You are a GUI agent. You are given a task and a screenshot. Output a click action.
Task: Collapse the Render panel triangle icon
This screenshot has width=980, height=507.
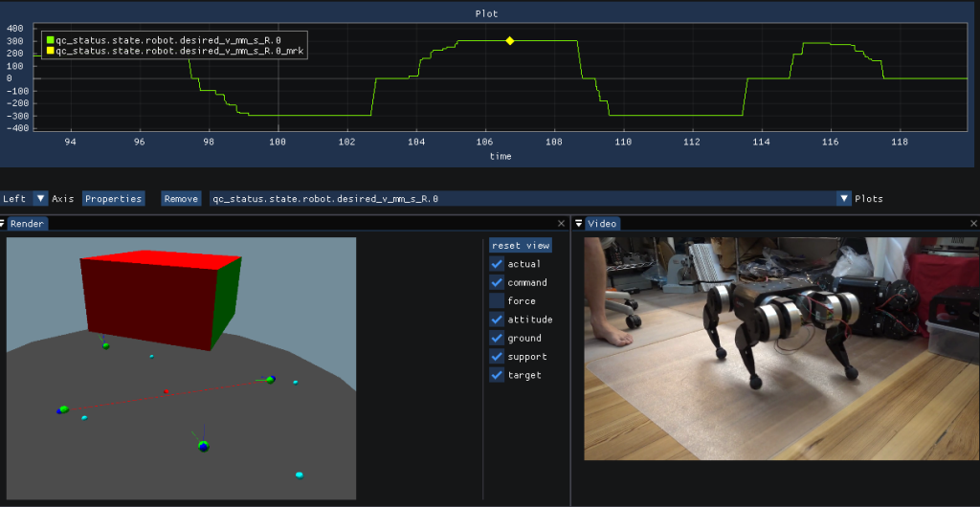coord(4,224)
